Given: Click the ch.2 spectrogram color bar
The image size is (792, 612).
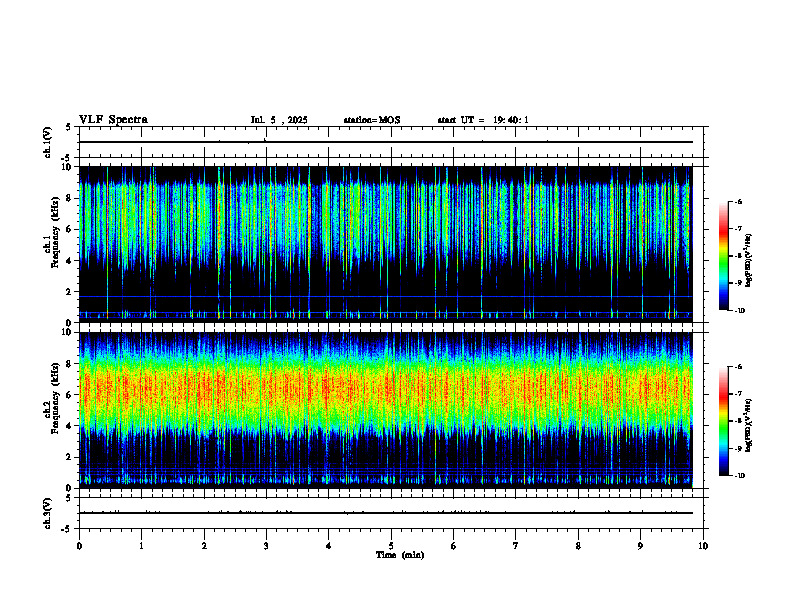Looking at the screenshot, I should click(x=723, y=421).
